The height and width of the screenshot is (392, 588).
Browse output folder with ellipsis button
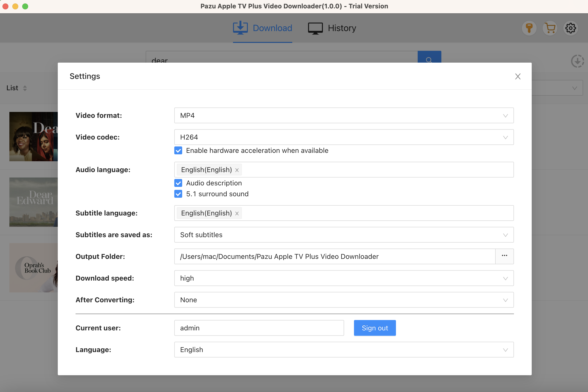click(x=504, y=256)
